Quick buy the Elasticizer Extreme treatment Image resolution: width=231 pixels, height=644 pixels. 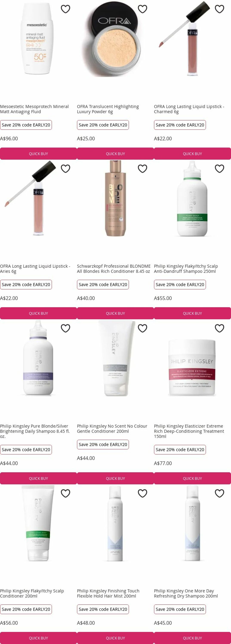coord(193,478)
